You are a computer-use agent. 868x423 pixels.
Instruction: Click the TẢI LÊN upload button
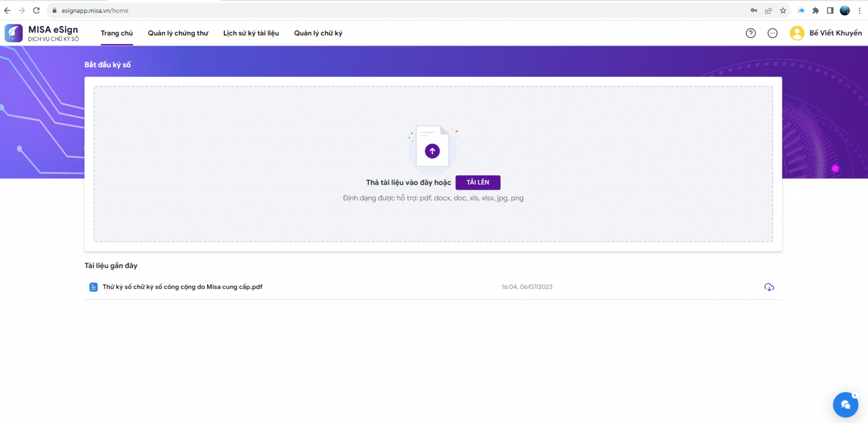478,182
